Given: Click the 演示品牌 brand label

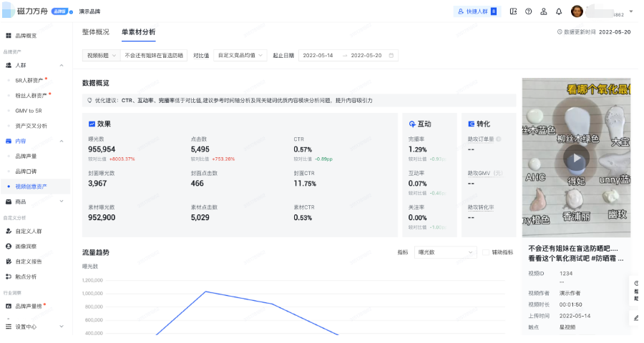Looking at the screenshot, I should click(89, 11).
